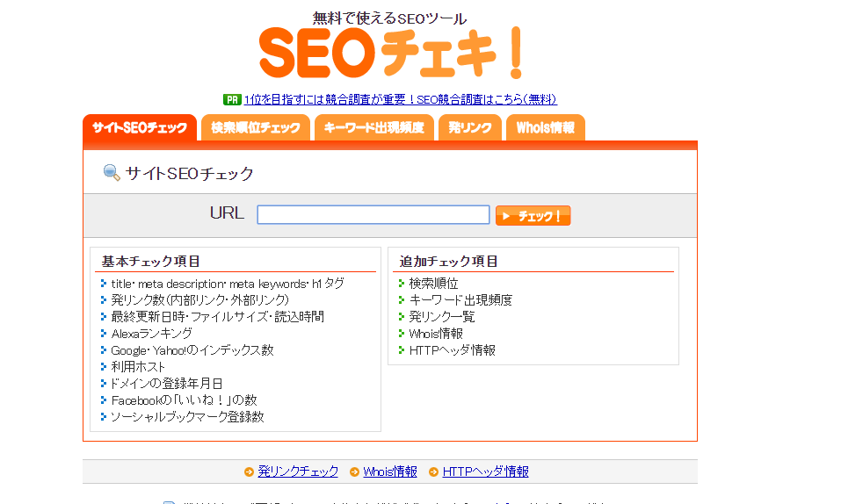Image resolution: width=841 pixels, height=504 pixels.
Task: Click the URL input field
Action: [373, 214]
